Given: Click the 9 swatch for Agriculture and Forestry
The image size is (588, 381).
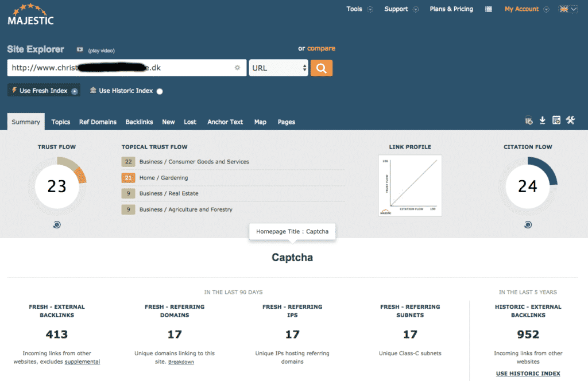Looking at the screenshot, I should pyautogui.click(x=128, y=209).
